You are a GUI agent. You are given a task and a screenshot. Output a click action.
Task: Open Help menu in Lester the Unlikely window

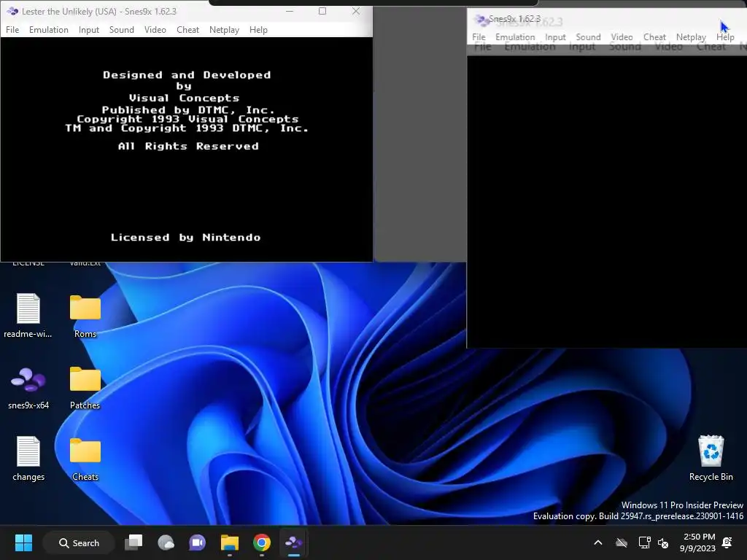click(x=258, y=29)
